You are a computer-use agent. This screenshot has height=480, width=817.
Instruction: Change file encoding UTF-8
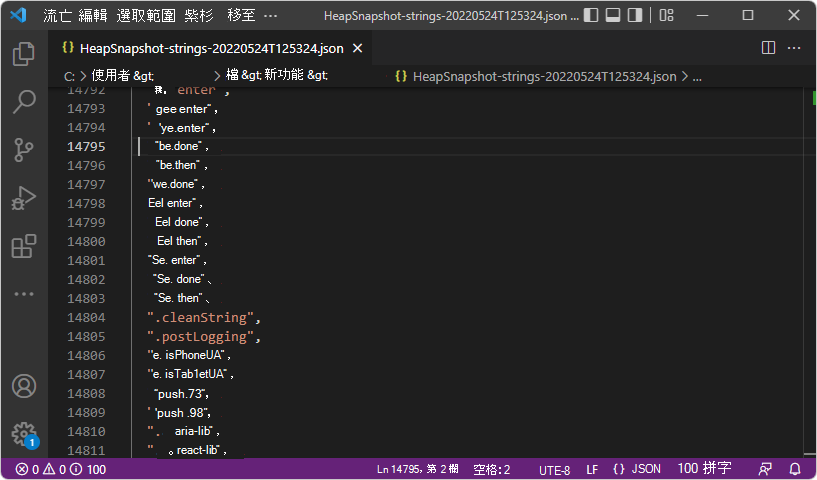coord(554,470)
